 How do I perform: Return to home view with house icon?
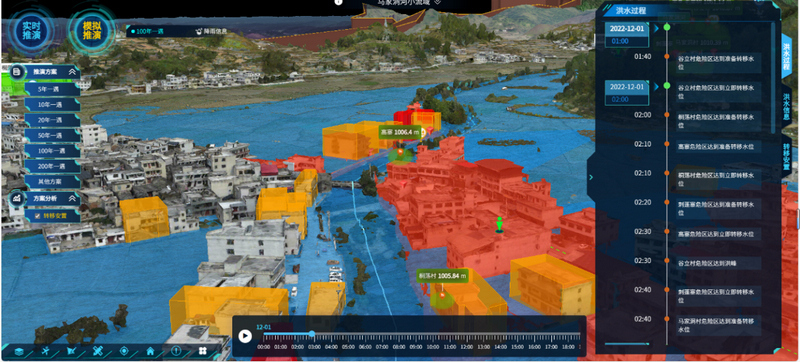[150, 351]
